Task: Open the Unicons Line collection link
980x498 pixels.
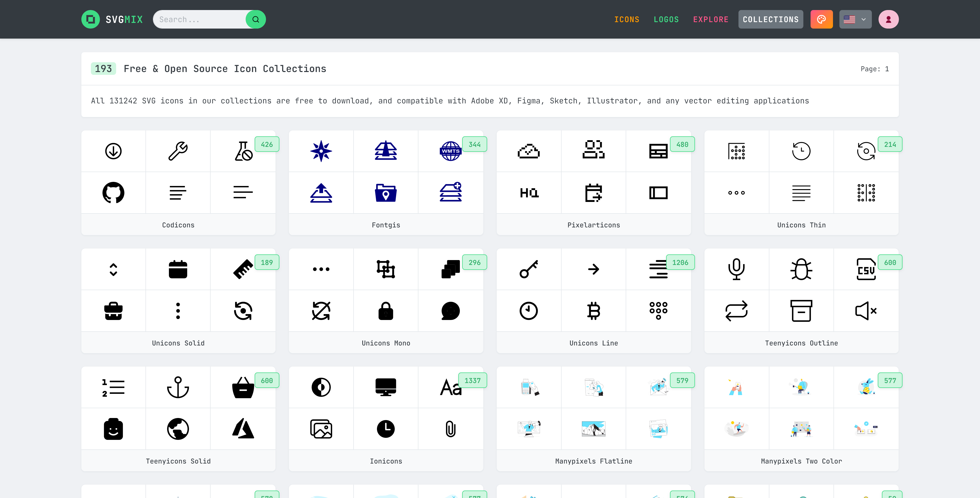Action: tap(594, 343)
